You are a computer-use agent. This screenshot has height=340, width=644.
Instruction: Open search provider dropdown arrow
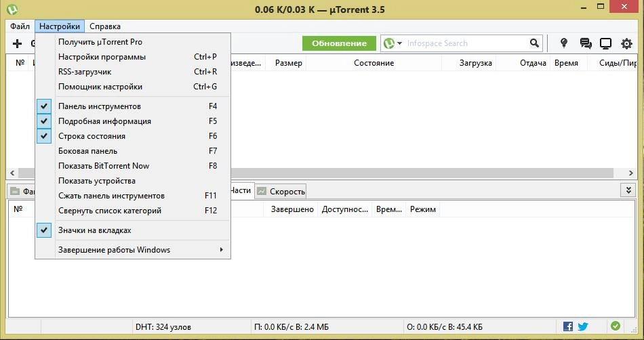click(x=399, y=43)
